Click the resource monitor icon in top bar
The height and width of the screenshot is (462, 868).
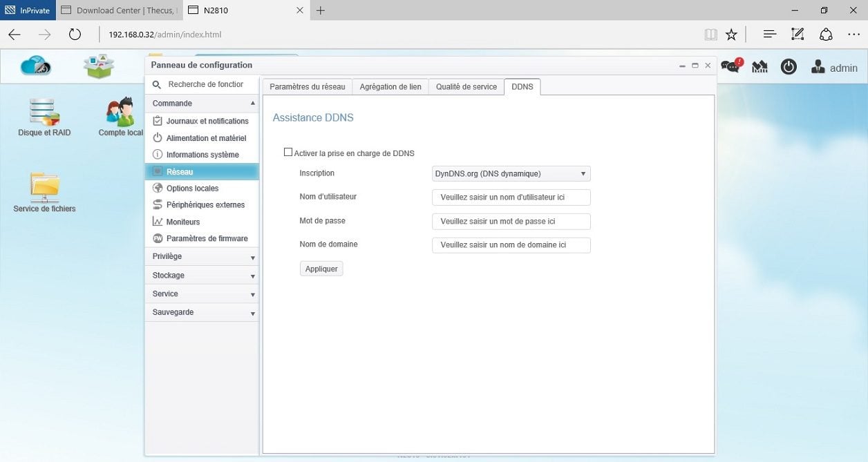[x=759, y=67]
